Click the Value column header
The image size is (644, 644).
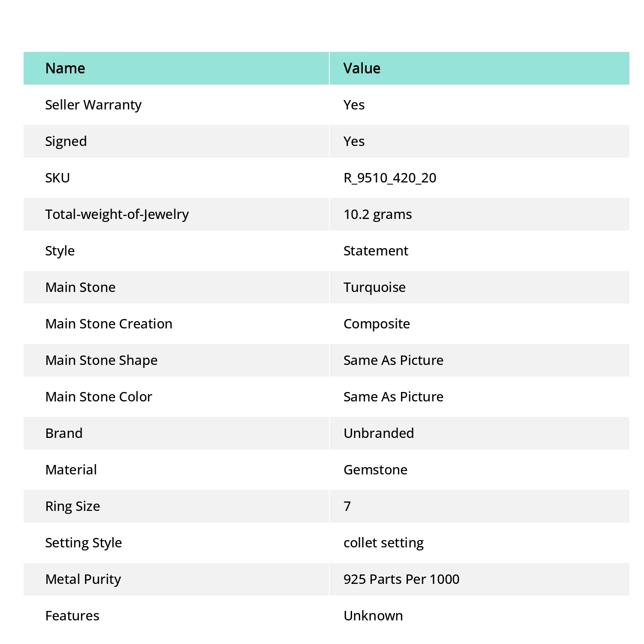click(x=362, y=68)
